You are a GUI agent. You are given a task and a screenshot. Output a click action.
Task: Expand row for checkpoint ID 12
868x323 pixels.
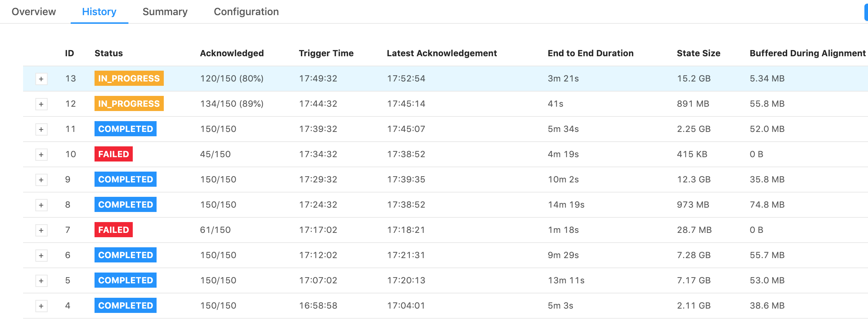coord(41,104)
